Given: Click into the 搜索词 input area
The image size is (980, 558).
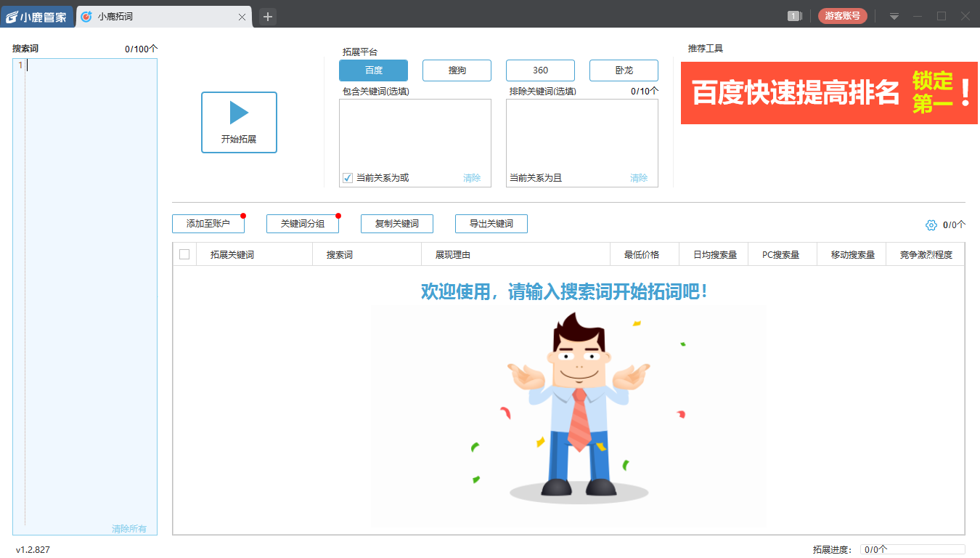Looking at the screenshot, I should click(x=85, y=296).
